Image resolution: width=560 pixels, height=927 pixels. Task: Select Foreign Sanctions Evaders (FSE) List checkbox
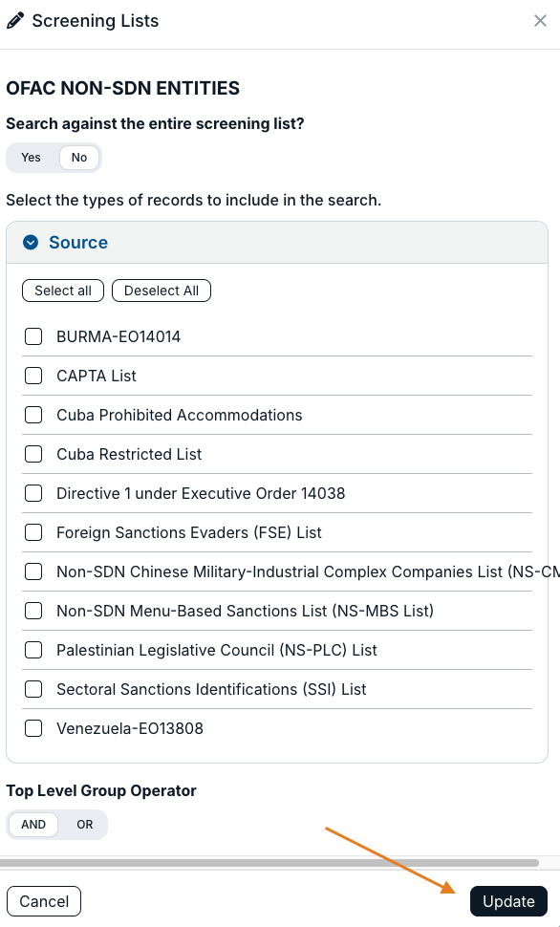[x=33, y=532]
